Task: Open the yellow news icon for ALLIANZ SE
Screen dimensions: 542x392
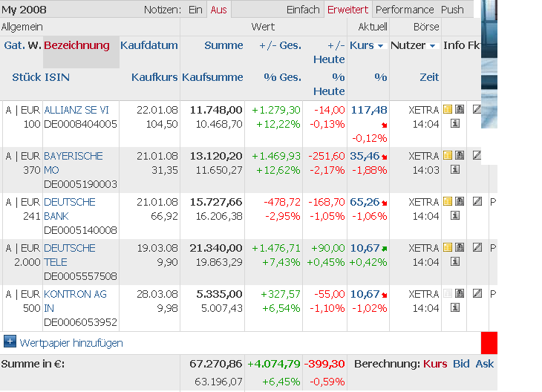Action: point(448,110)
